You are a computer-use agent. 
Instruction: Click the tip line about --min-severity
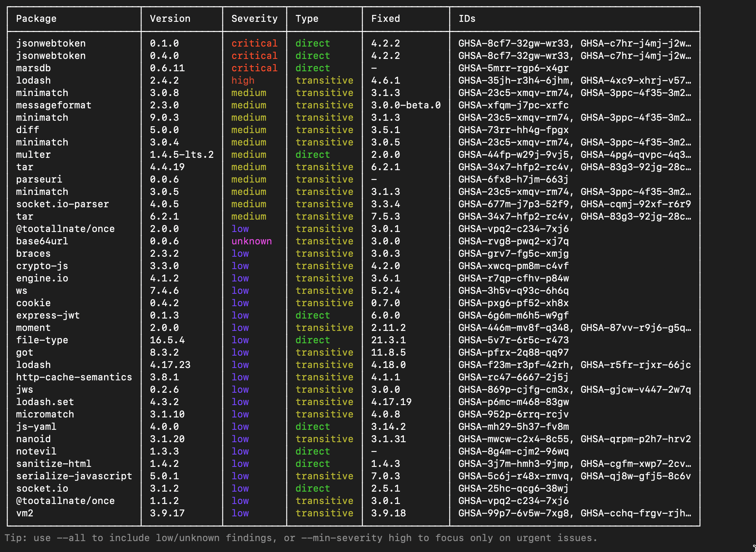pyautogui.click(x=301, y=538)
